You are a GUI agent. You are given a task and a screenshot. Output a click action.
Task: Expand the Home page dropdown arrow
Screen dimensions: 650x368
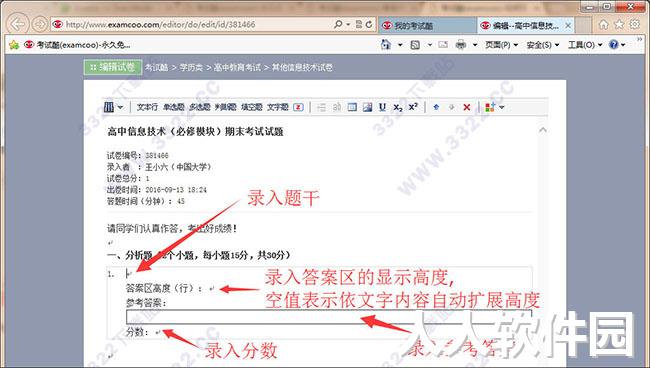click(x=400, y=45)
